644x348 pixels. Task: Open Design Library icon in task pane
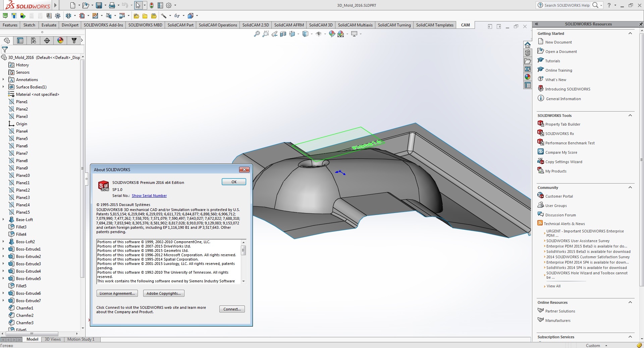point(528,53)
